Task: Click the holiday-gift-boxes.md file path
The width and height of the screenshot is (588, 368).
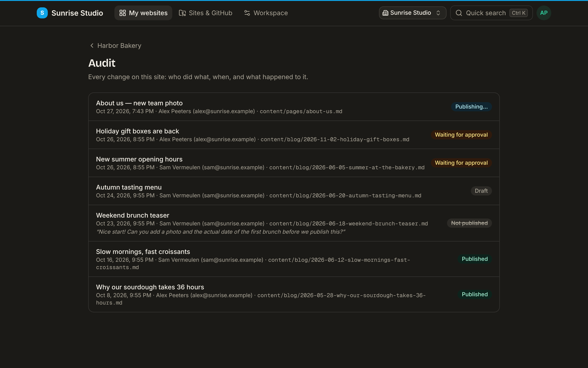Action: pos(335,139)
